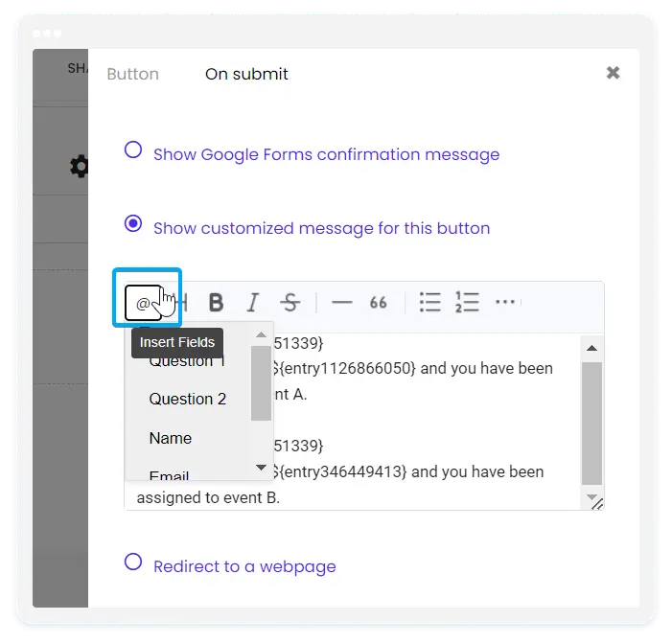The width and height of the screenshot is (672, 643).
Task: Close the On submit dialog
Action: click(x=614, y=73)
